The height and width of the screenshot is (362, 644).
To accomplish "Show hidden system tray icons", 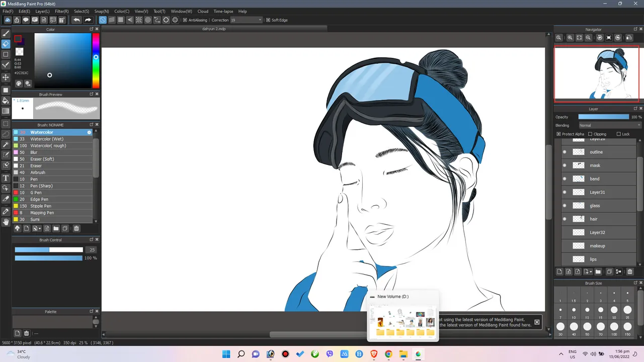I will tap(561, 354).
